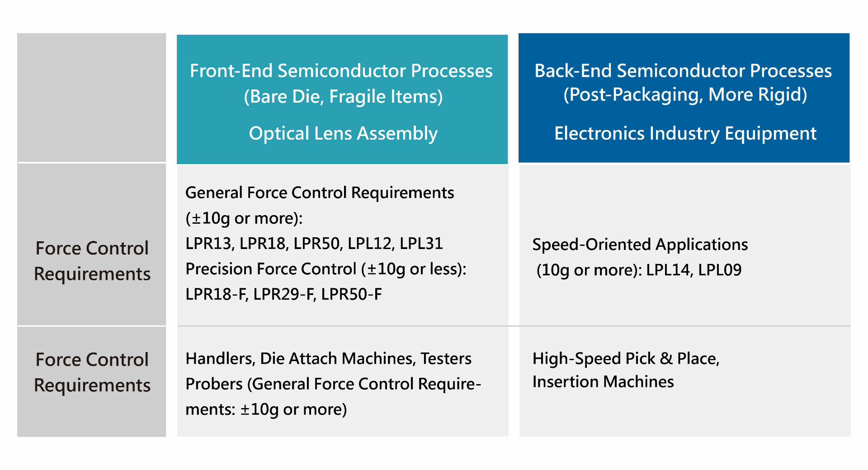Click the Back-End Semiconductor Processes header

(683, 71)
